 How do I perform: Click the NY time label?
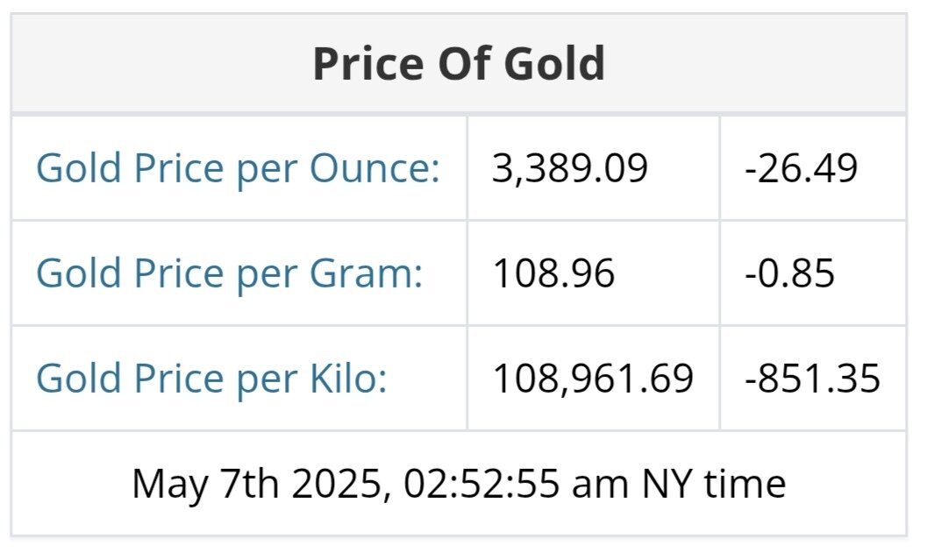click(722, 483)
